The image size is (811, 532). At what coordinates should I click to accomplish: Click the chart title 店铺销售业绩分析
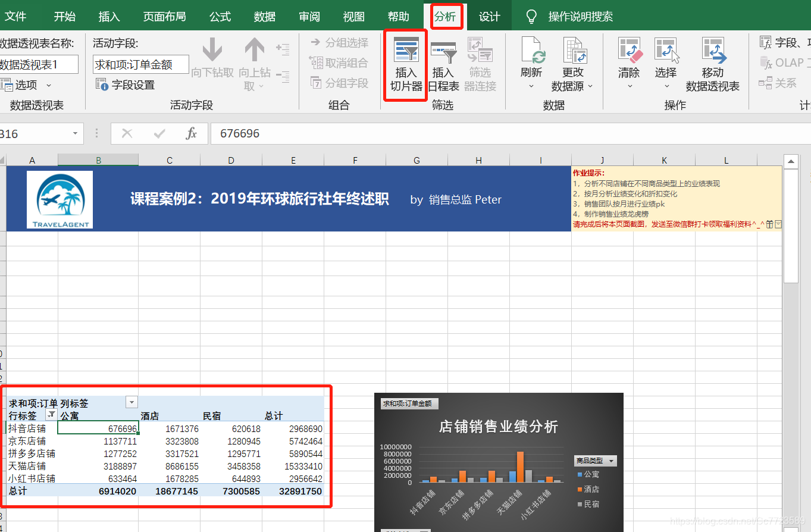499,427
